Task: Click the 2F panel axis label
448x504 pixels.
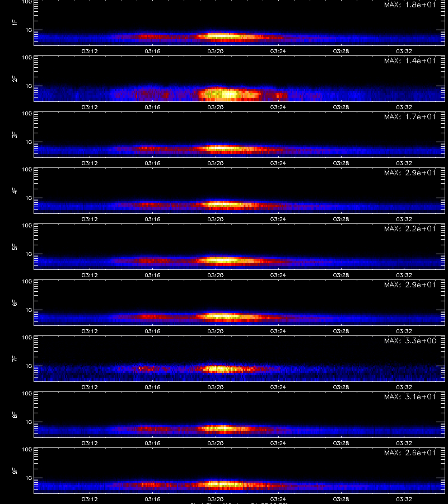Action: [15, 78]
